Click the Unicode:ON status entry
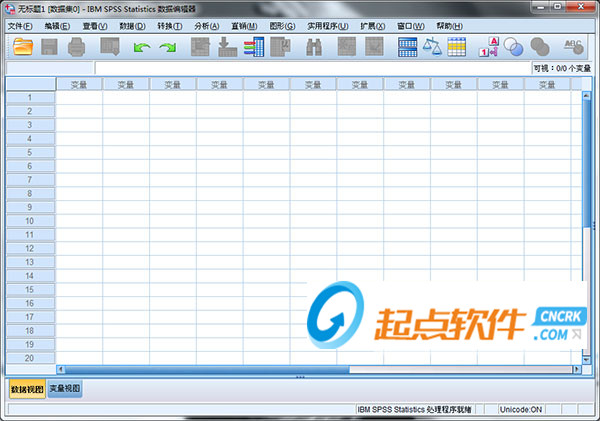 [x=521, y=410]
